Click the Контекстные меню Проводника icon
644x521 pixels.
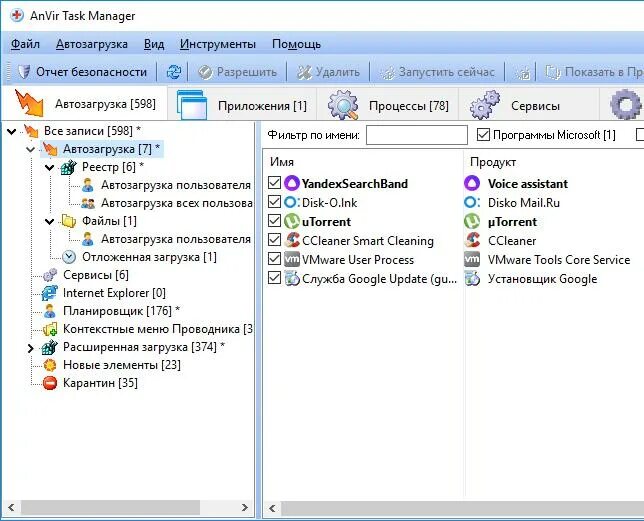50,329
